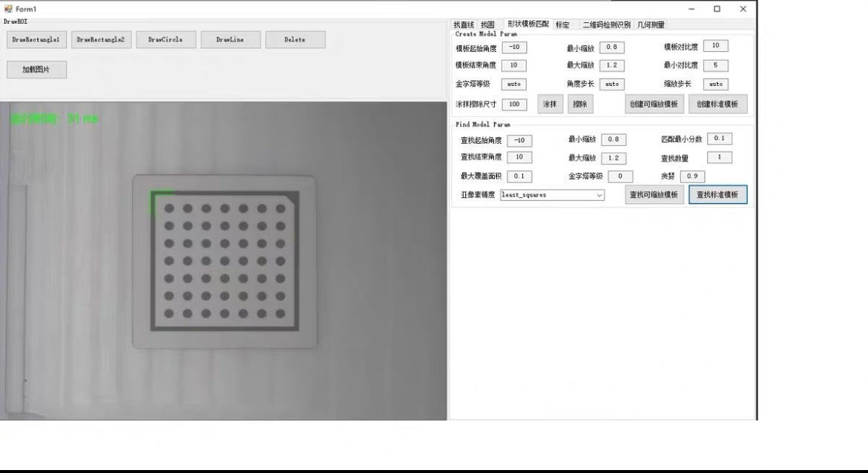Click the 'Create Model Param' group label
Viewport: 868px width, 473px height.
486,34
